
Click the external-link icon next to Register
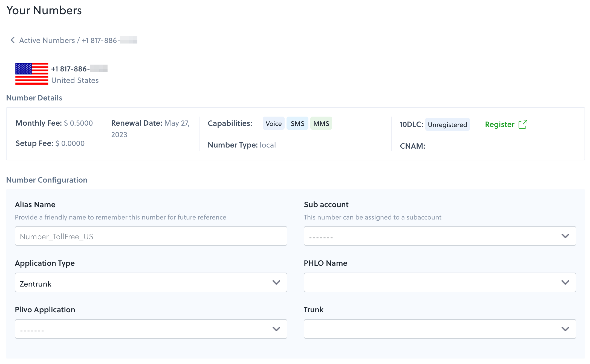523,124
